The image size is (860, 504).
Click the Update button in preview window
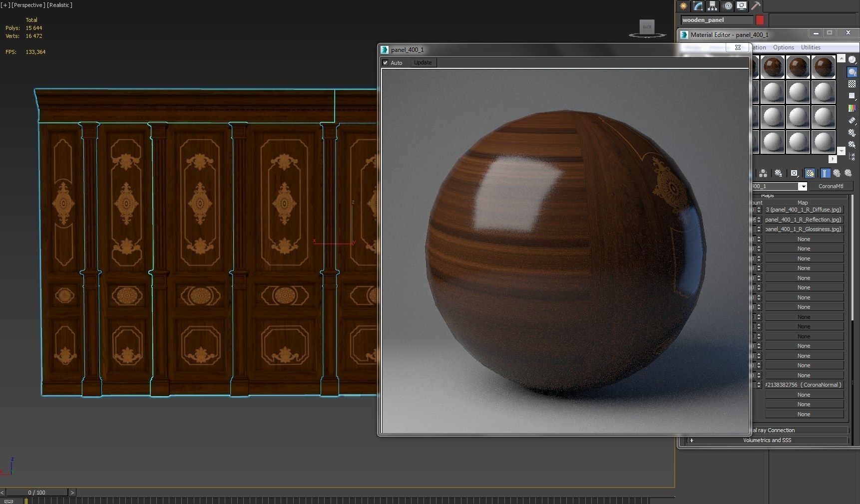423,62
